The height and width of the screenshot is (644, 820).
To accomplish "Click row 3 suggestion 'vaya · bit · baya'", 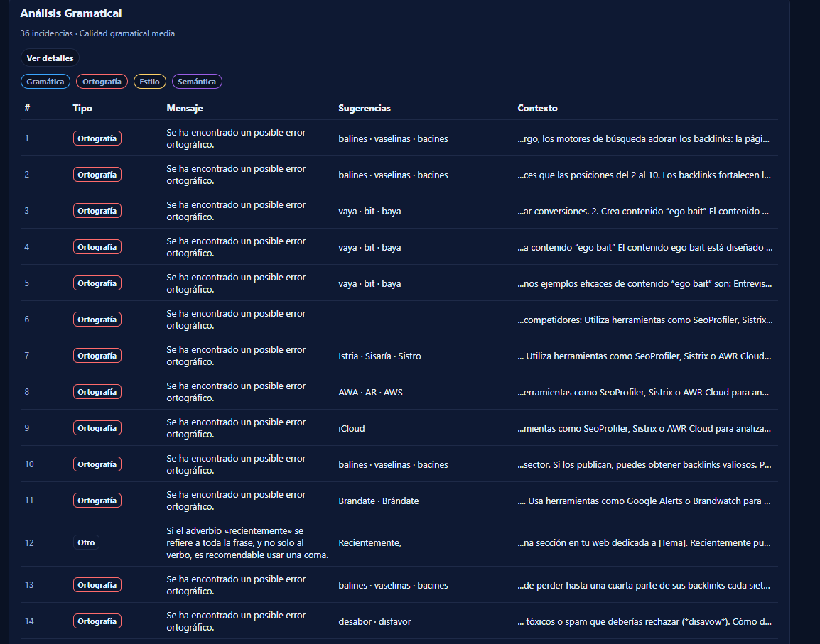I will tap(369, 211).
